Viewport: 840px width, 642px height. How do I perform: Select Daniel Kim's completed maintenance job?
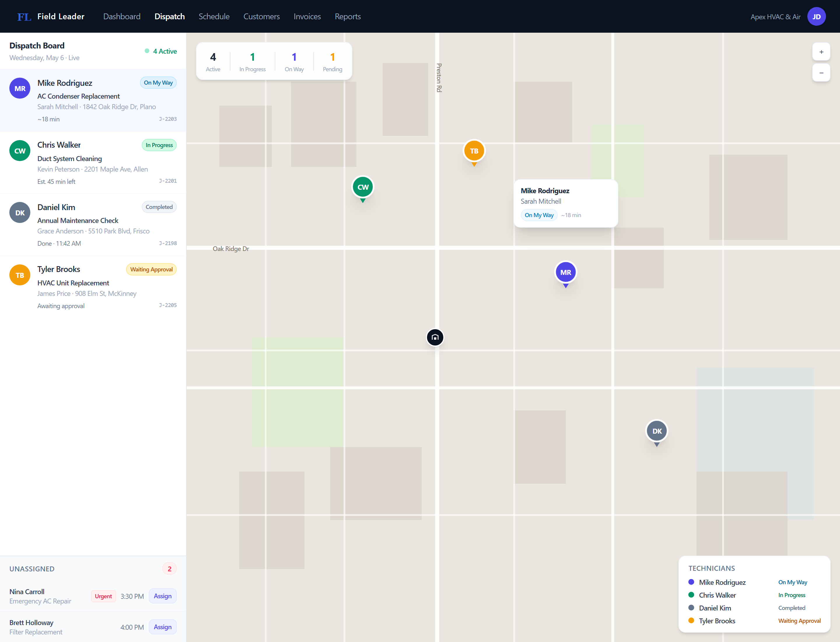(x=93, y=225)
